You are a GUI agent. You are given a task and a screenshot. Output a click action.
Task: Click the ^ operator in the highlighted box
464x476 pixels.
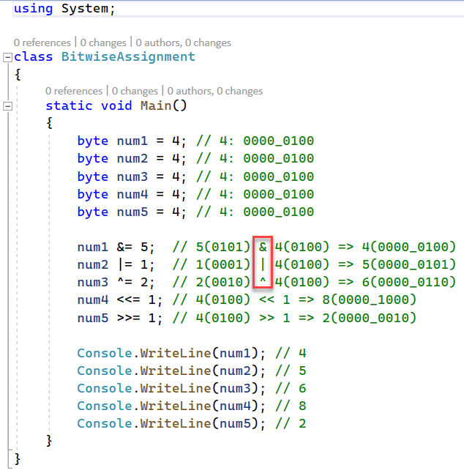(263, 282)
